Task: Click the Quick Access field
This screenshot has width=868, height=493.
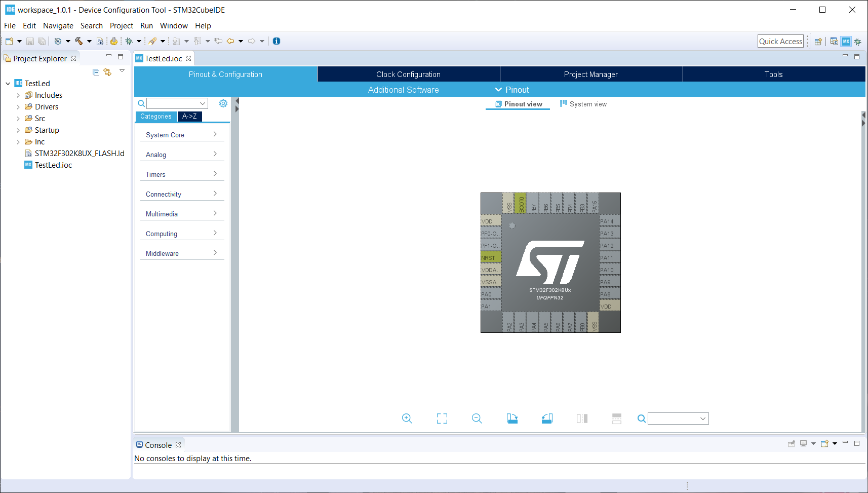Action: [780, 42]
